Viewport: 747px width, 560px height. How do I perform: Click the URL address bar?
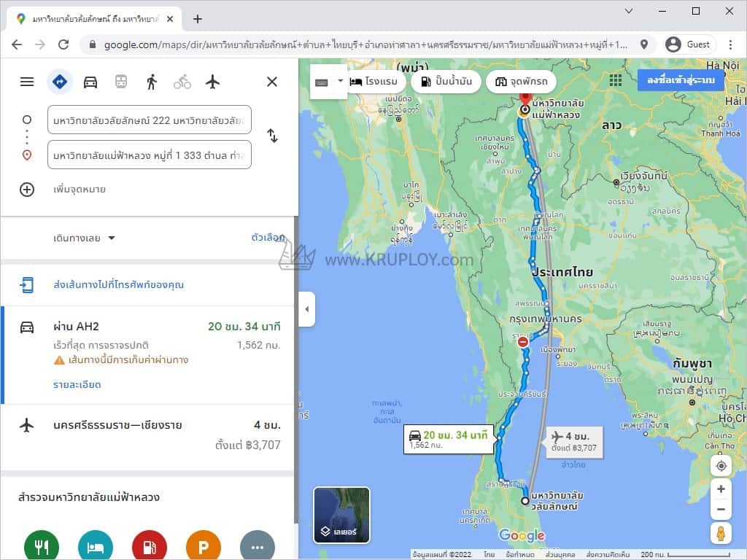(x=365, y=44)
